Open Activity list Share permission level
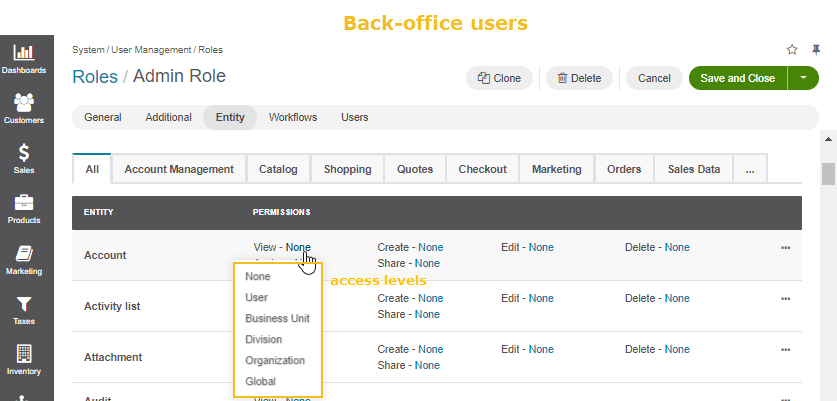The height and width of the screenshot is (401, 837). (427, 314)
